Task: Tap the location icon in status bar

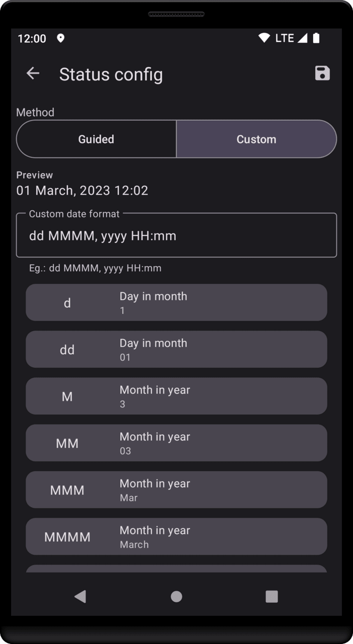Action: point(60,38)
